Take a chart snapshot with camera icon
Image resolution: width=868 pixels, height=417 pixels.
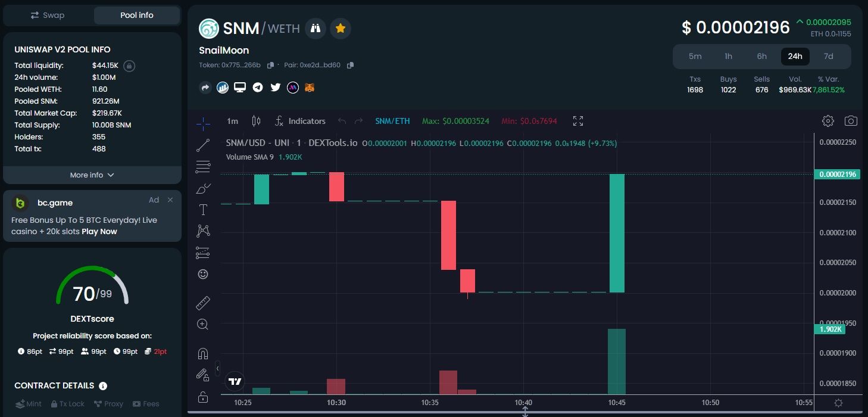[851, 121]
